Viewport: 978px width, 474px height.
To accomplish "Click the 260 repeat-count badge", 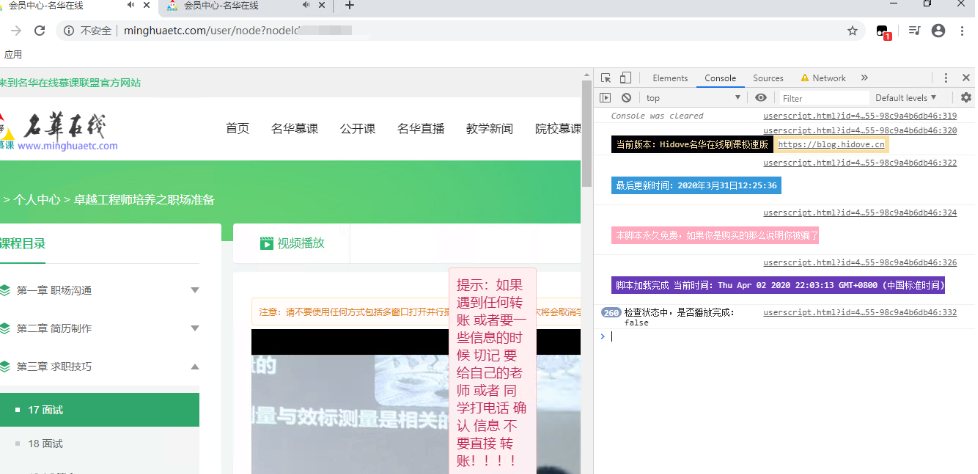I will (611, 312).
